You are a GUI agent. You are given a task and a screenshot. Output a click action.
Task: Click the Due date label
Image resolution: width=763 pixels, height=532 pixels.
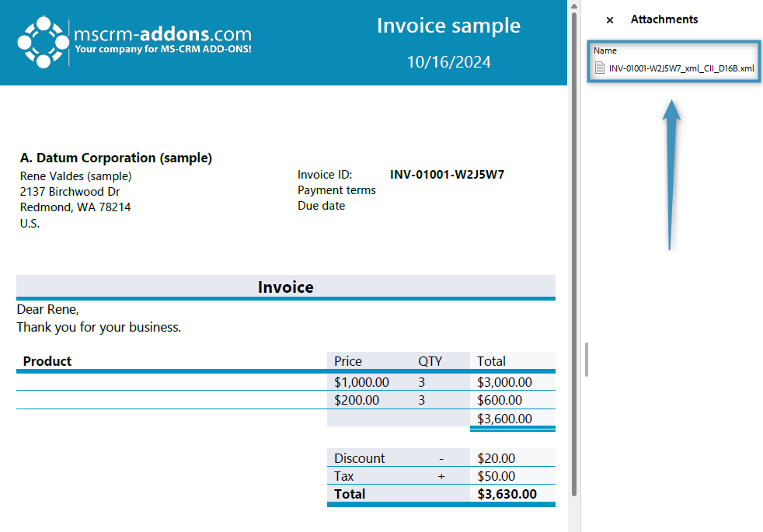[321, 206]
